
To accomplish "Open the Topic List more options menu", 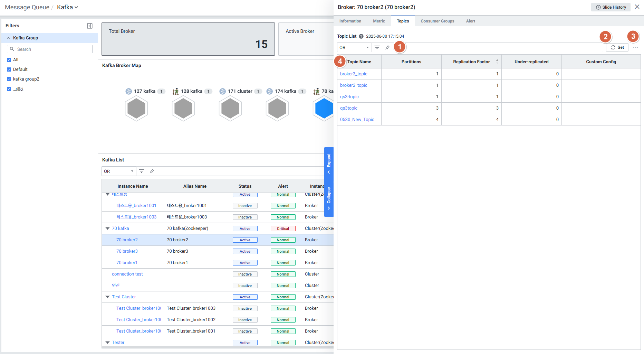I will click(636, 47).
